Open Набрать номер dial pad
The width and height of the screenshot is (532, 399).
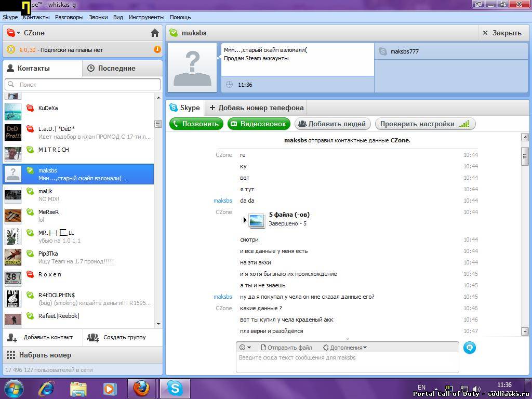83,355
